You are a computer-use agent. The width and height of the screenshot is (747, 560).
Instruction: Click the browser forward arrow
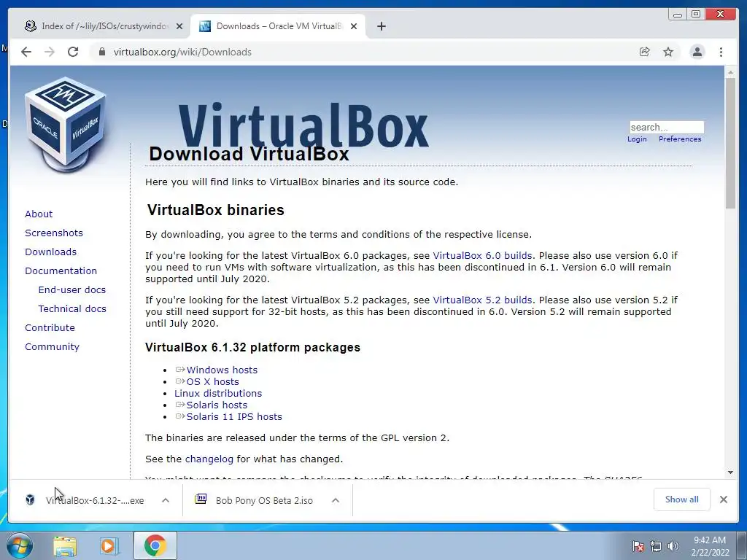(50, 52)
